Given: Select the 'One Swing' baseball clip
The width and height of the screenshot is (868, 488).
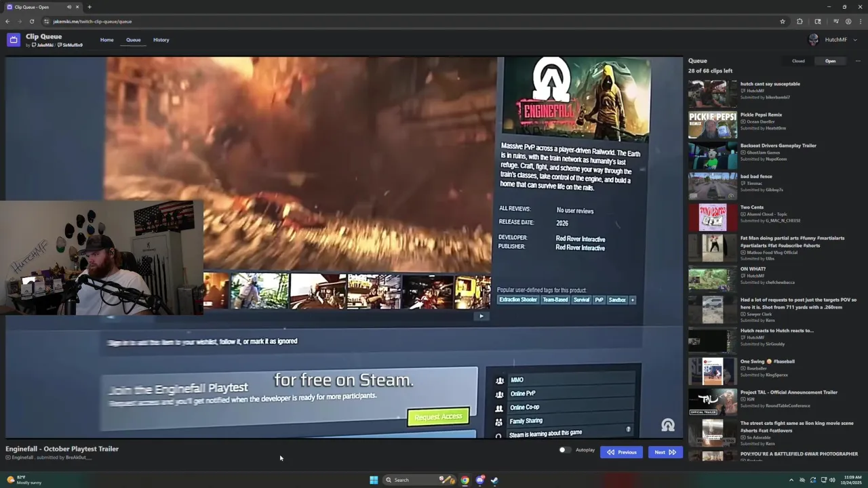Looking at the screenshot, I should click(x=773, y=371).
